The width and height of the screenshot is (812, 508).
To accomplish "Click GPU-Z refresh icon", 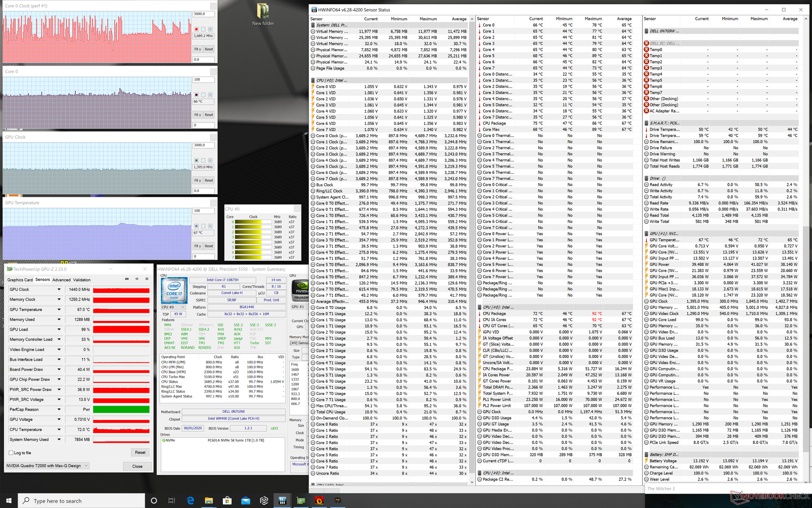I will 137,279.
